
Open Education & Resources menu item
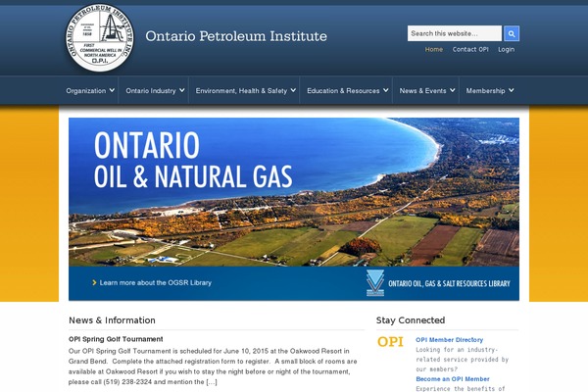(x=343, y=91)
